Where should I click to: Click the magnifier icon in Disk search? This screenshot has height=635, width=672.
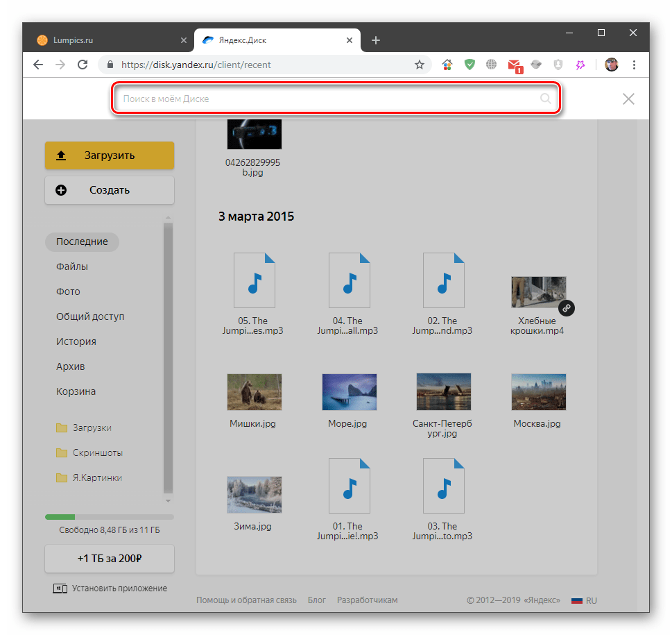[546, 99]
